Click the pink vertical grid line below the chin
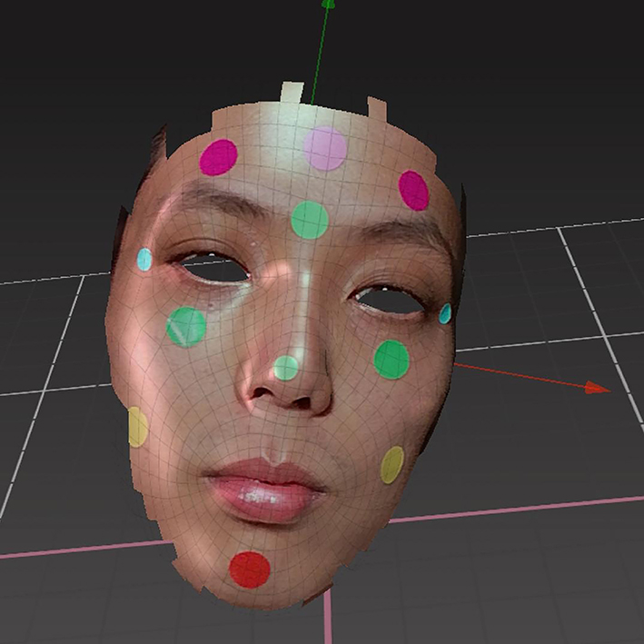The height and width of the screenshot is (644, 644). click(x=328, y=622)
